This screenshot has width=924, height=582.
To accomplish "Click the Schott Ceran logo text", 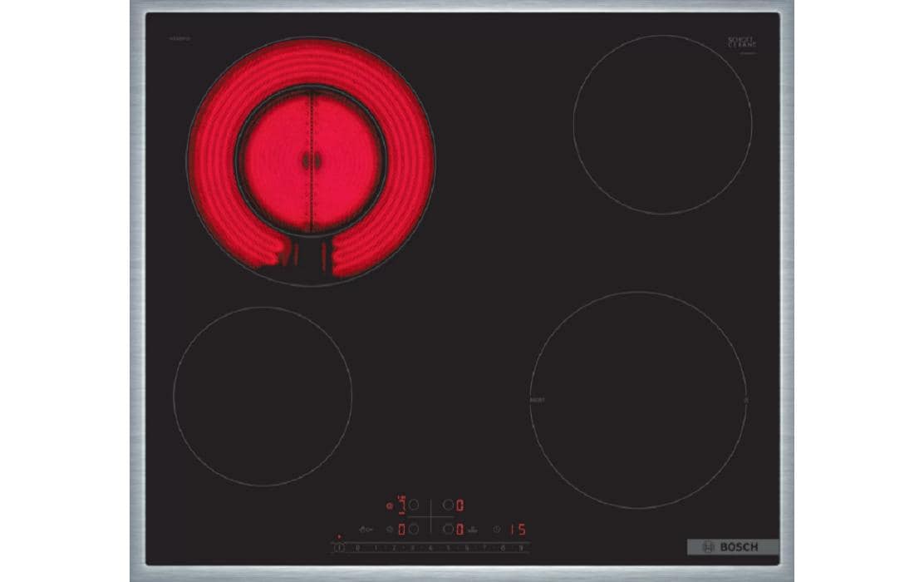I will pyautogui.click(x=740, y=42).
